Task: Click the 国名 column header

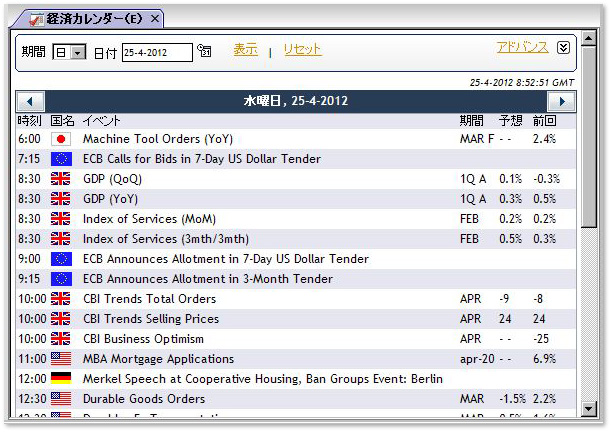Action: (62, 121)
